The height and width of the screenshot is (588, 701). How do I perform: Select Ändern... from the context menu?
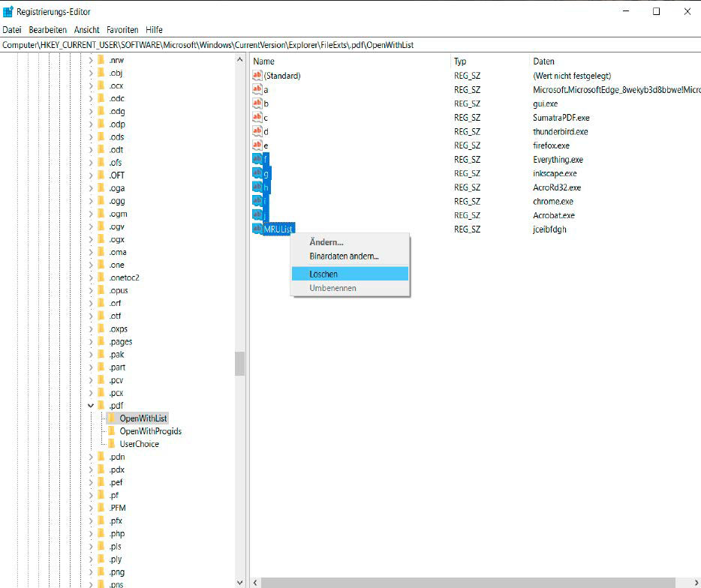(x=326, y=242)
